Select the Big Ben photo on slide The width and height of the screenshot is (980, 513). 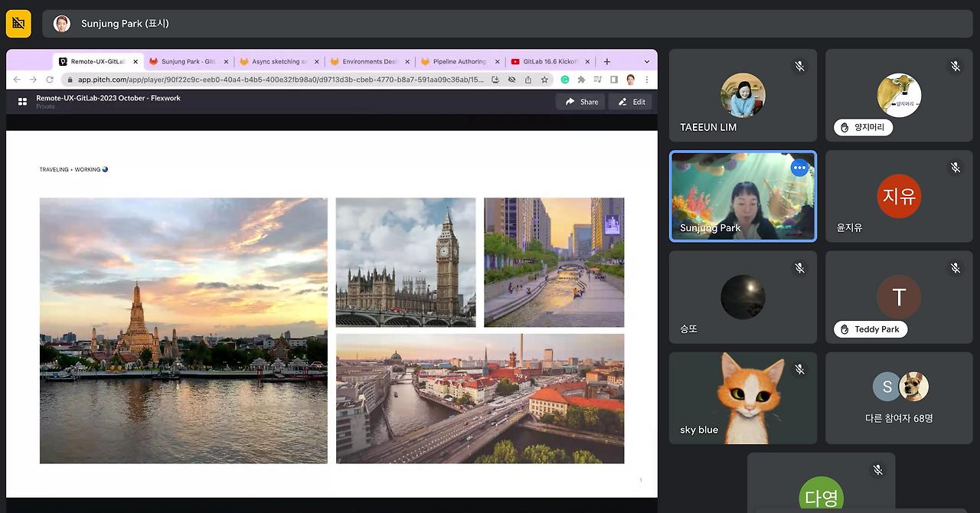[x=406, y=263]
